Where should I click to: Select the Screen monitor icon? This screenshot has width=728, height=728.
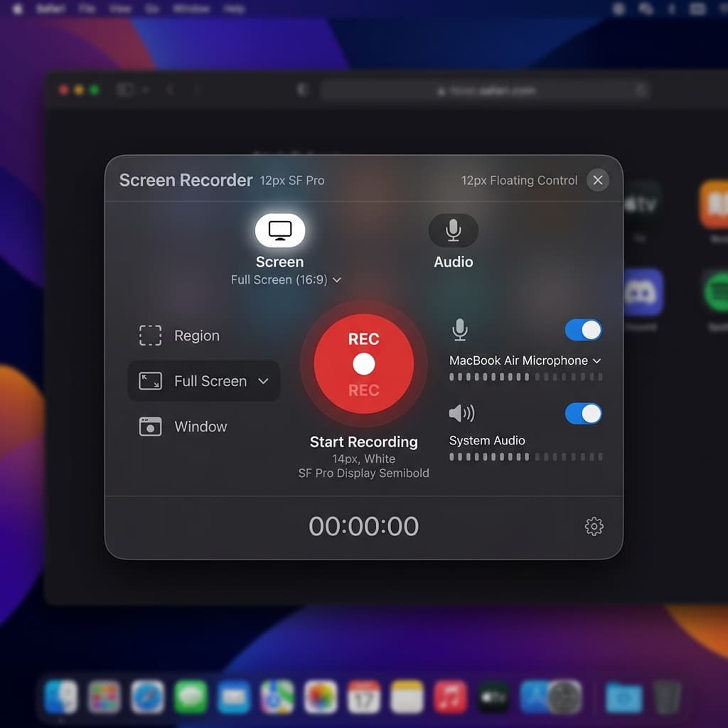pos(280,230)
